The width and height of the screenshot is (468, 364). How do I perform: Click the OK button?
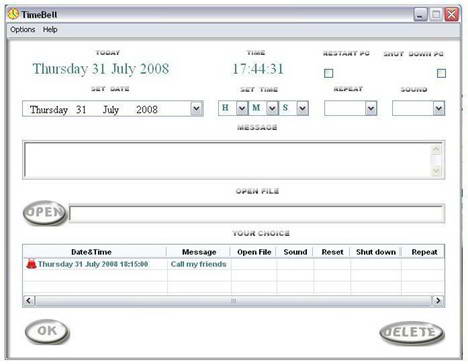[47, 332]
